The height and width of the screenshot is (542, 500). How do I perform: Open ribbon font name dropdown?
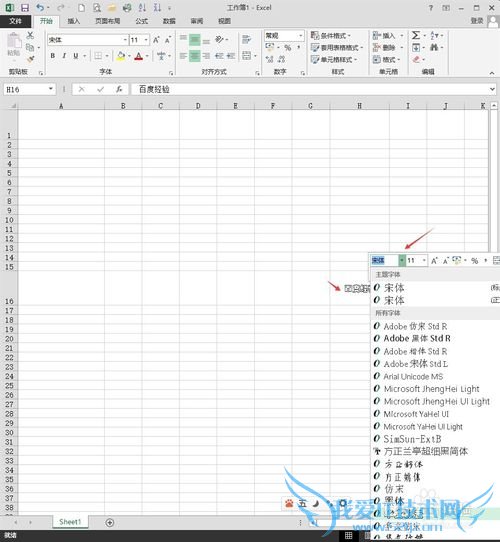pyautogui.click(x=125, y=40)
